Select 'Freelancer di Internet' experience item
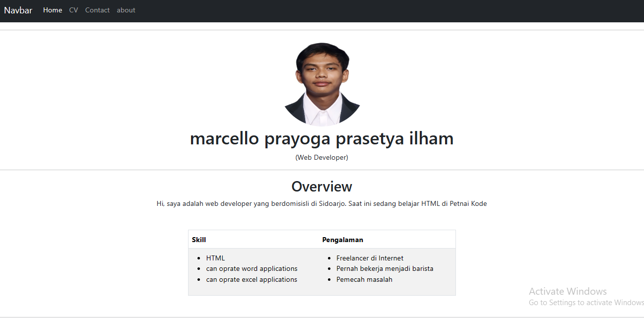Screen dimensions: 644x318 370,257
